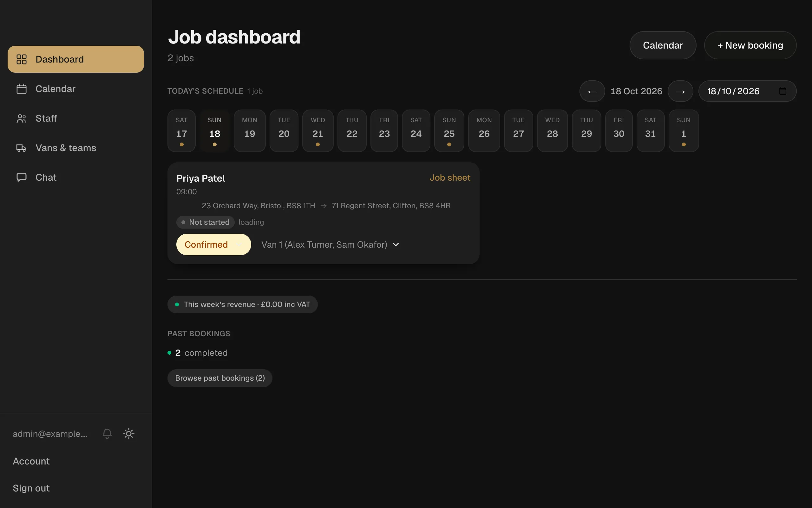Open Staff page from sidebar
812x508 pixels.
coord(76,118)
